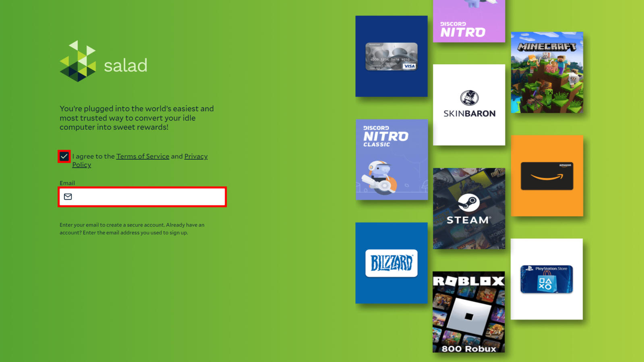Pick the Amazon gift card tile

547,176
